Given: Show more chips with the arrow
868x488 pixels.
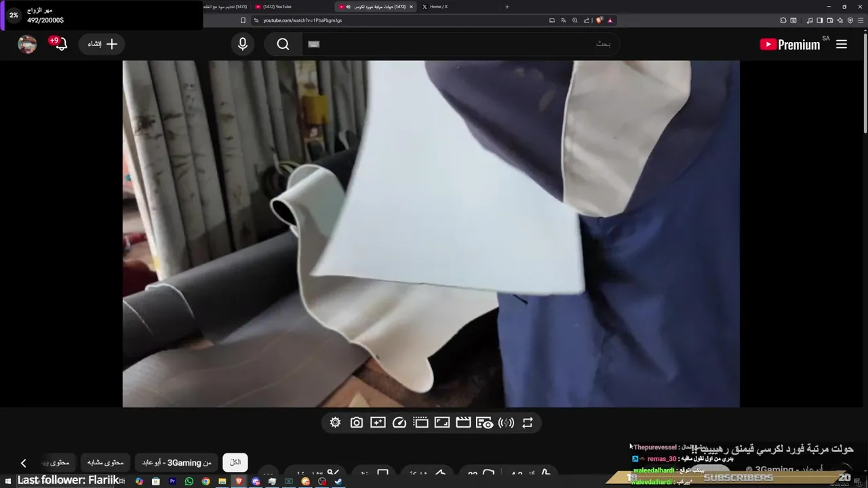Looking at the screenshot, I should pos(23,462).
